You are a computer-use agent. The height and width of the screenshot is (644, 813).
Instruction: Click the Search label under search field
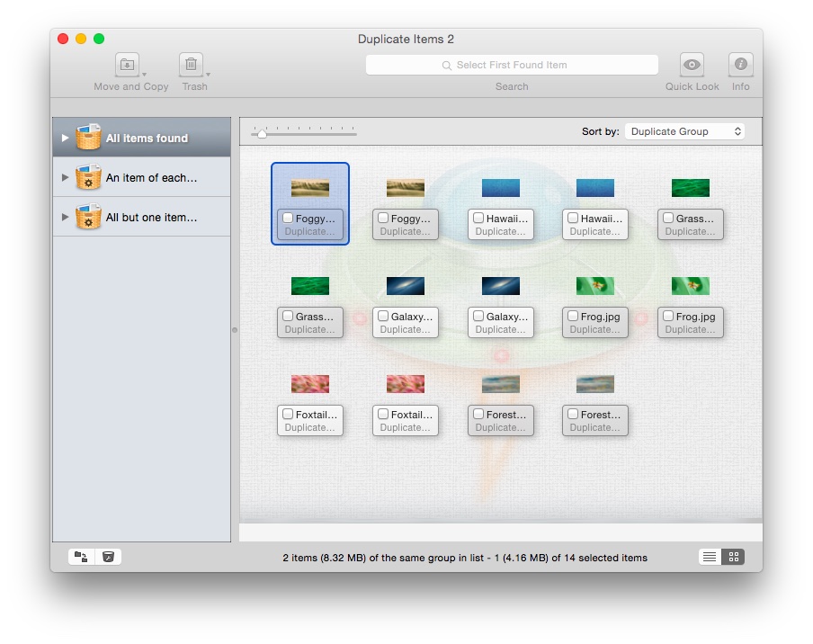coord(512,86)
